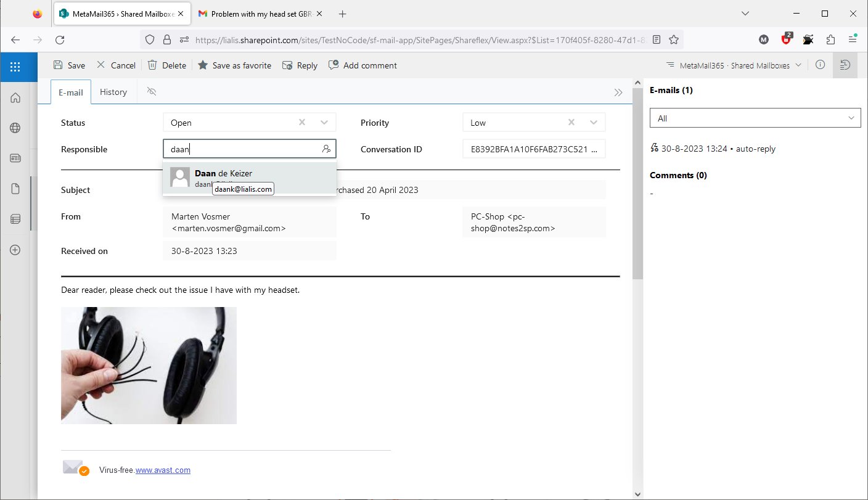Switch to the E-mail tab
The width and height of the screenshot is (868, 500).
[x=71, y=92]
